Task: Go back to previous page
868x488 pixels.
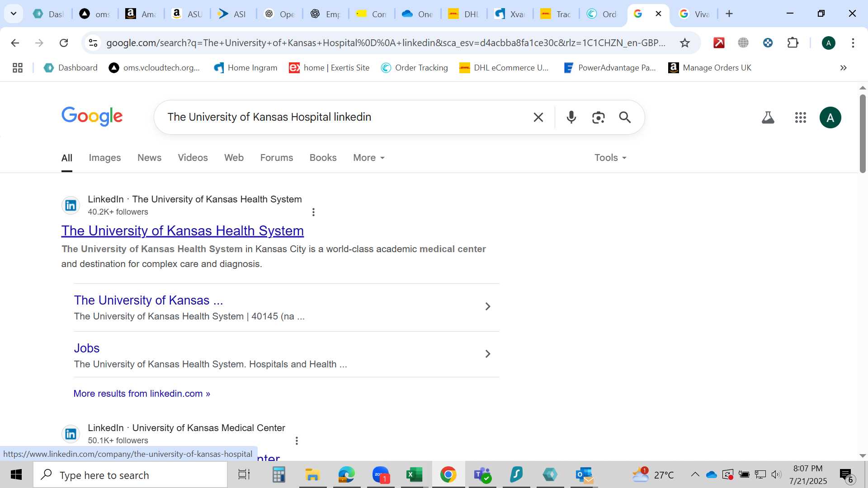Action: click(15, 43)
